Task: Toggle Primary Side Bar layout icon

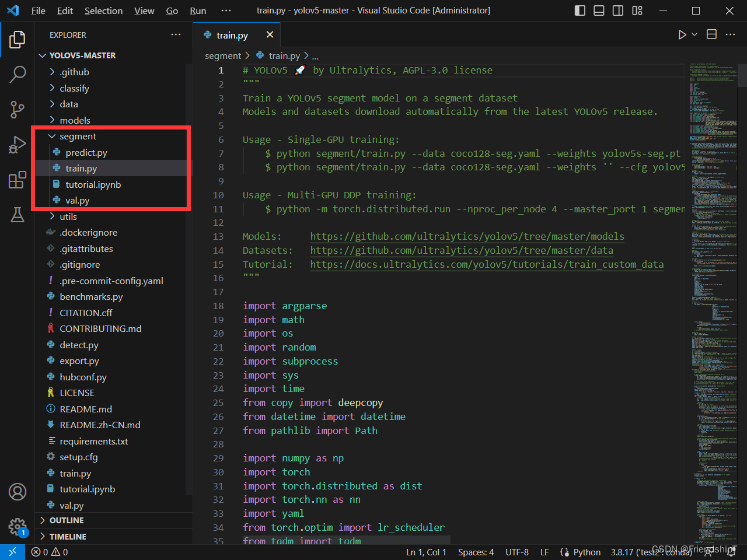Action: point(580,10)
